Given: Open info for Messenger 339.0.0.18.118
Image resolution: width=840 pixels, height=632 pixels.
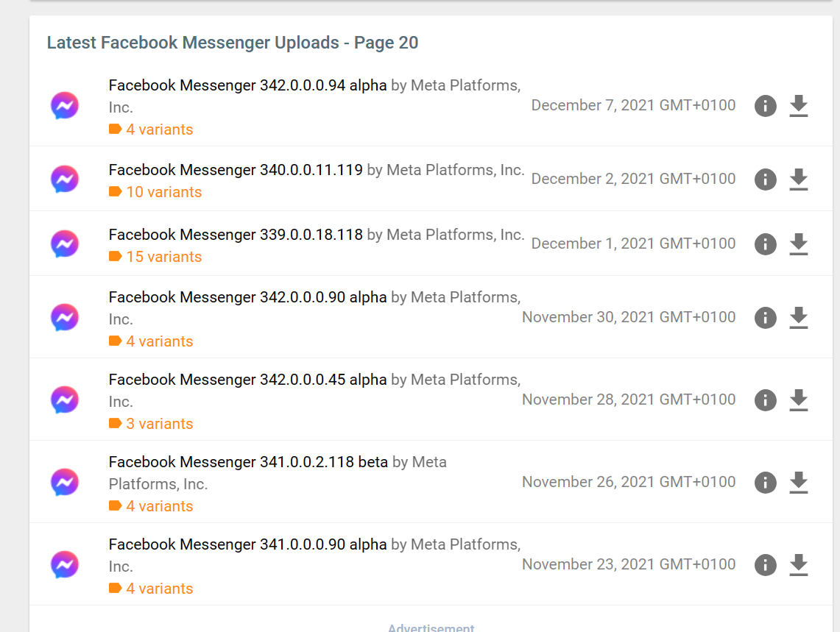Looking at the screenshot, I should tap(765, 244).
